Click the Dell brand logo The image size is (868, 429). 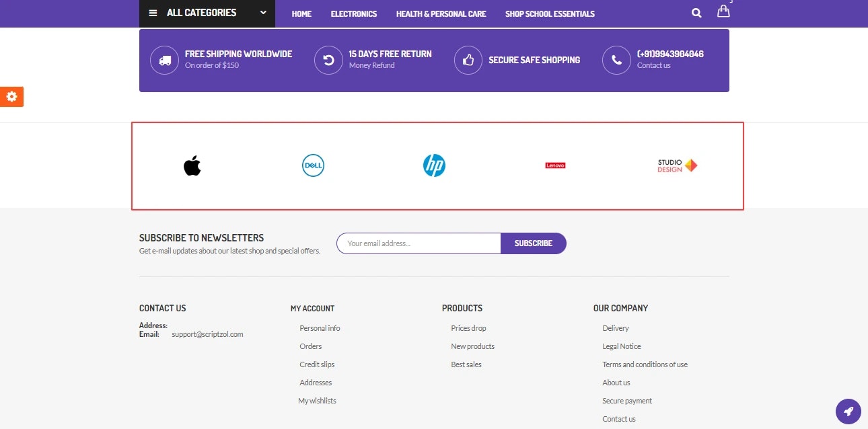[x=314, y=165]
